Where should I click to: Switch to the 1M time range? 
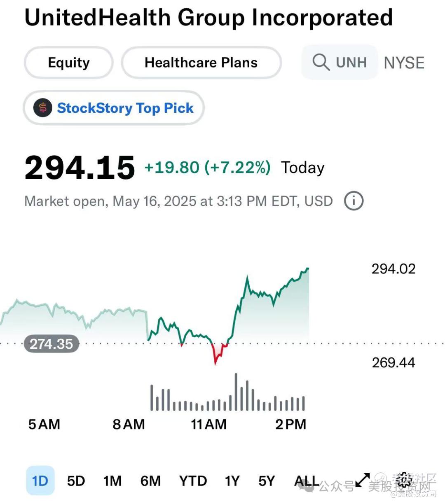pyautogui.click(x=112, y=481)
